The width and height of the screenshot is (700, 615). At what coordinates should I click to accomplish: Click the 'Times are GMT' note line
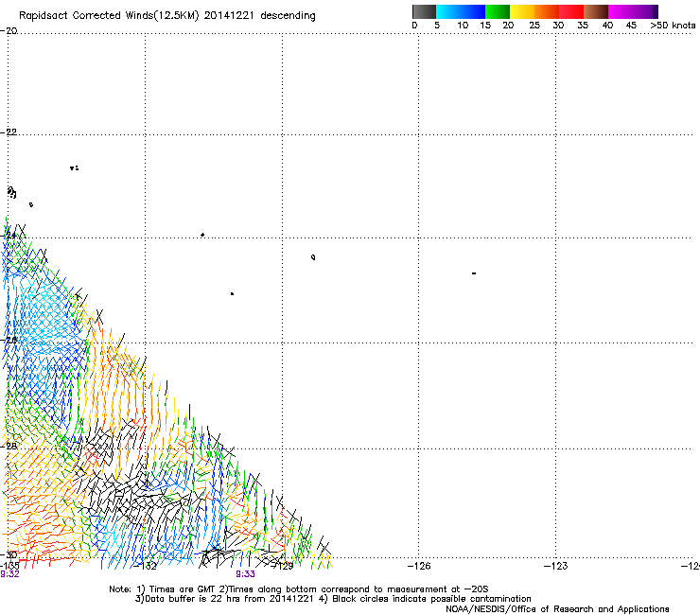pos(298,589)
